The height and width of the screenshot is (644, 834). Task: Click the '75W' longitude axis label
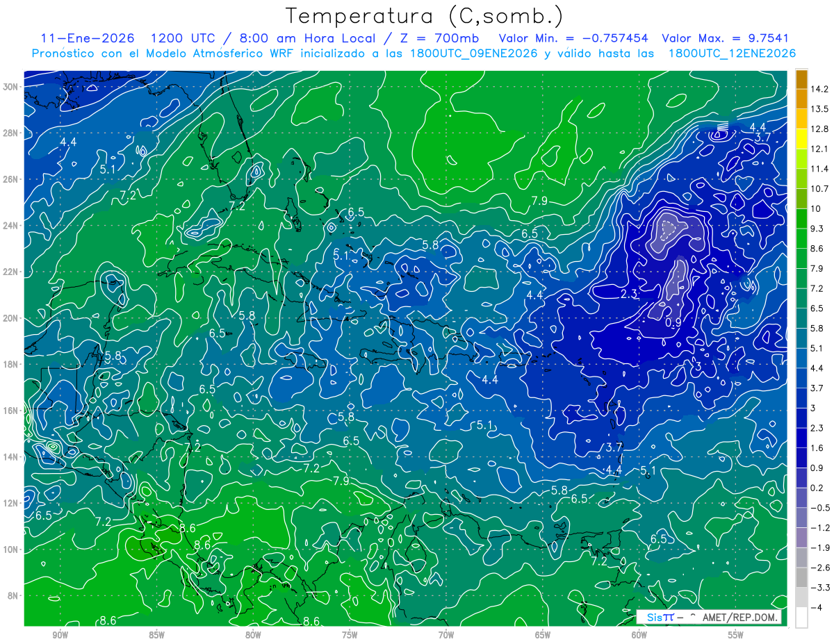(350, 636)
